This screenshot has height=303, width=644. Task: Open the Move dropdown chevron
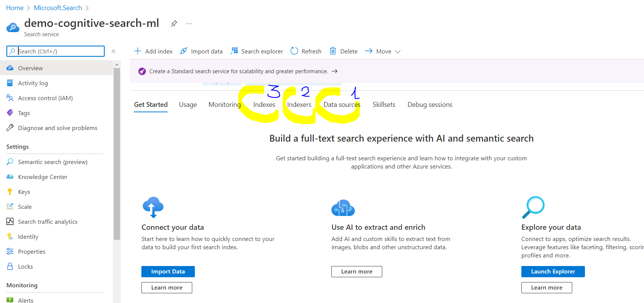point(398,52)
